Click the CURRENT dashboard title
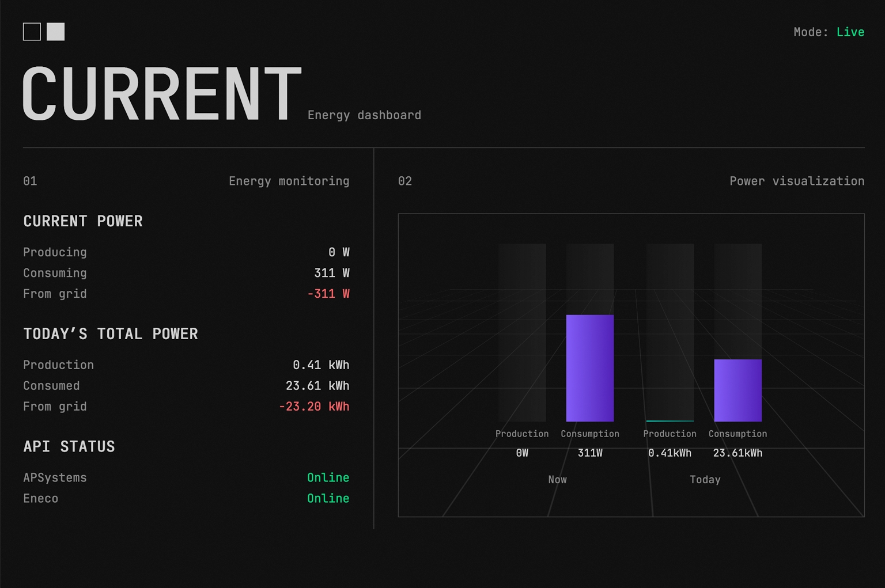Viewport: 885px width, 588px height. pos(162,94)
